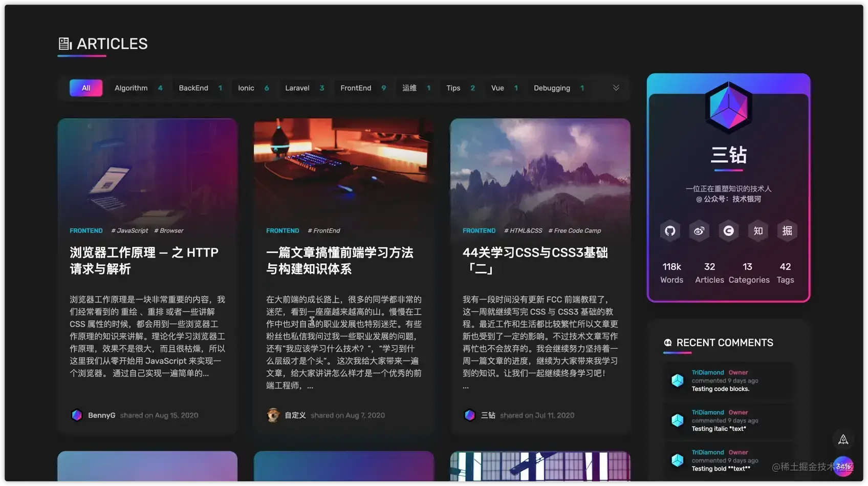Click the #FrontEnd tag
This screenshot has width=868, height=486.
pos(323,231)
